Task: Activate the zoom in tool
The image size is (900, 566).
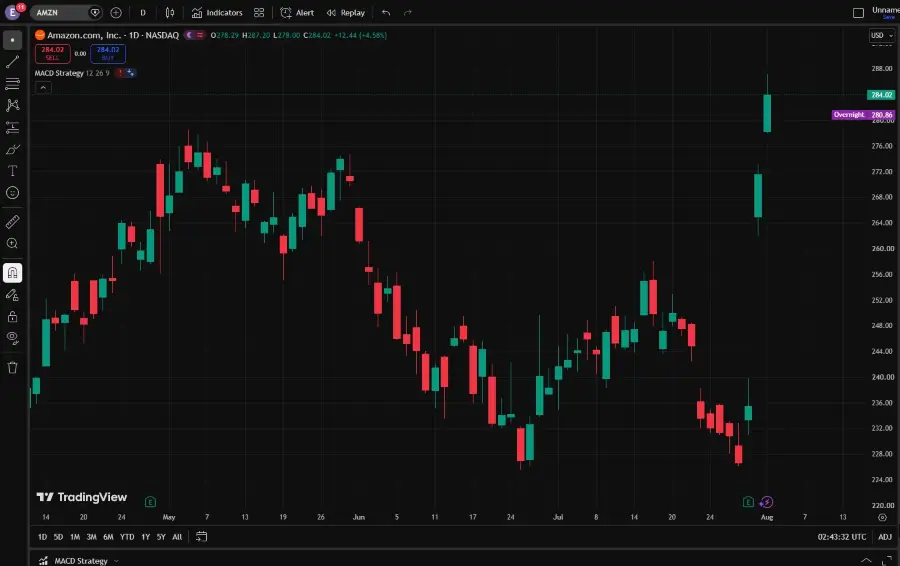Action: pos(13,243)
